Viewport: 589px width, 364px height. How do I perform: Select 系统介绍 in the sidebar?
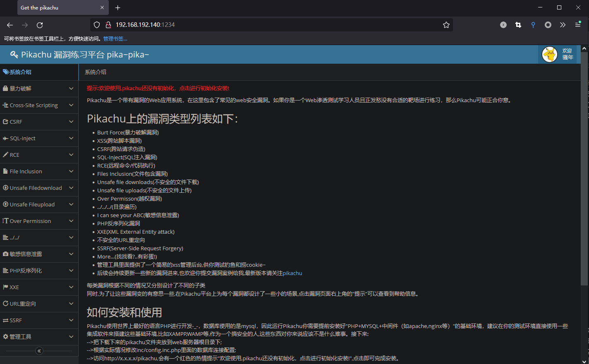[x=17, y=72]
